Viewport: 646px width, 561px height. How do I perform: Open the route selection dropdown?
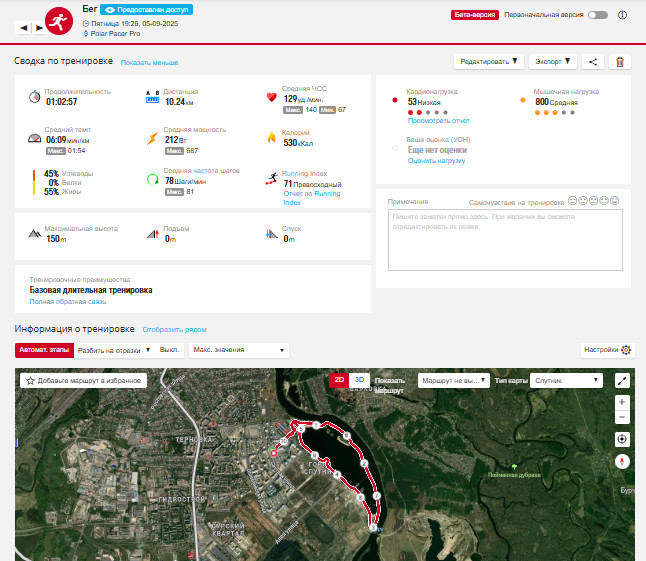454,381
